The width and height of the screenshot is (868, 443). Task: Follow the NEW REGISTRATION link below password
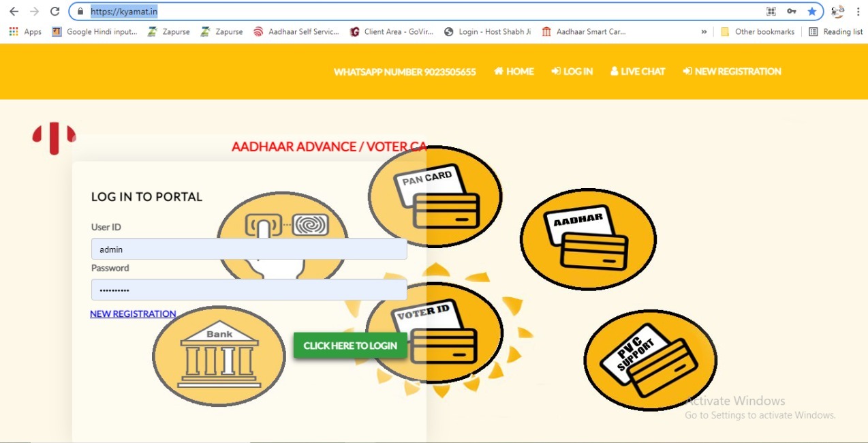(133, 314)
